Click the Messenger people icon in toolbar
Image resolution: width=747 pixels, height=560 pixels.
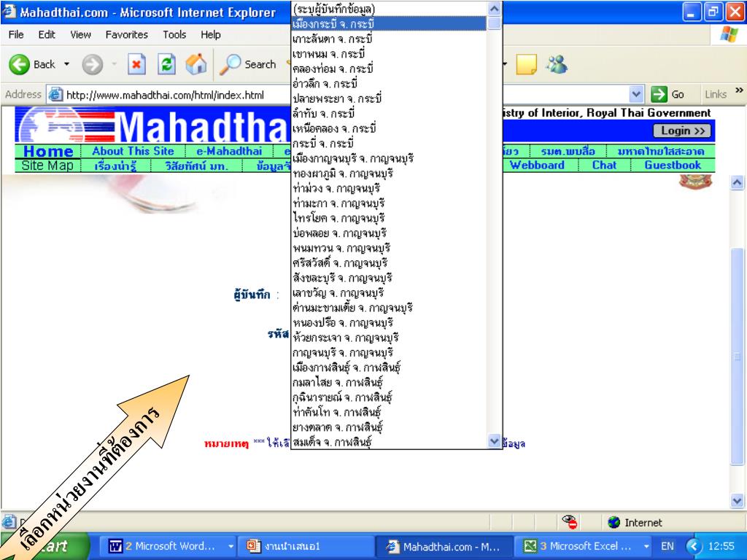pyautogui.click(x=557, y=64)
